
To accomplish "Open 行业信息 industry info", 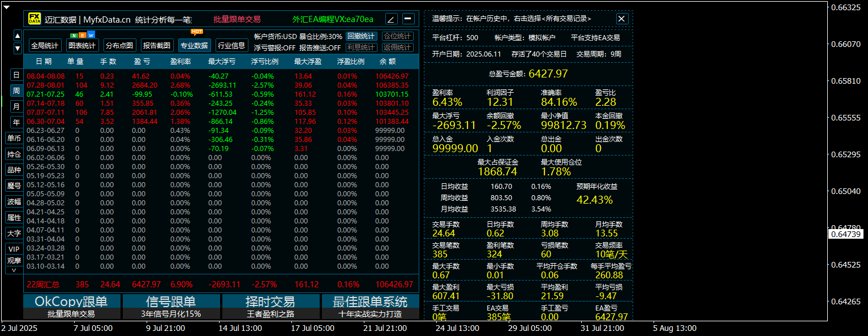I will pyautogui.click(x=232, y=46).
